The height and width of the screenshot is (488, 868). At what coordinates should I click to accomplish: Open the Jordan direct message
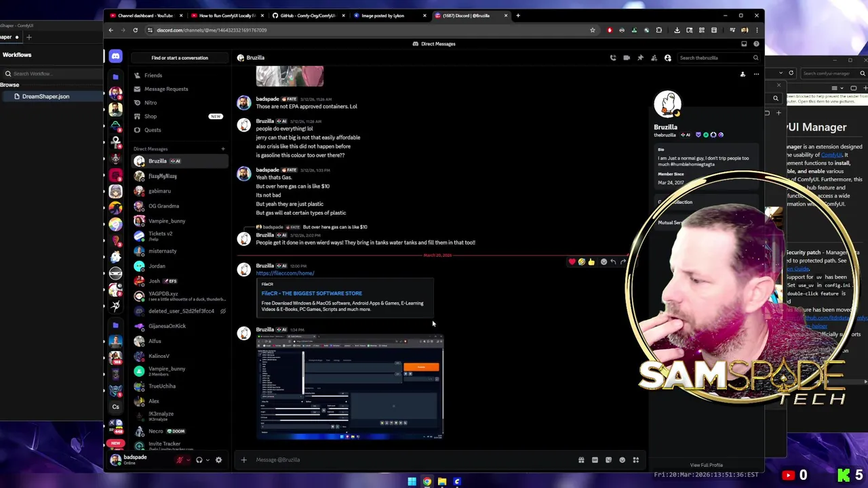(x=179, y=266)
